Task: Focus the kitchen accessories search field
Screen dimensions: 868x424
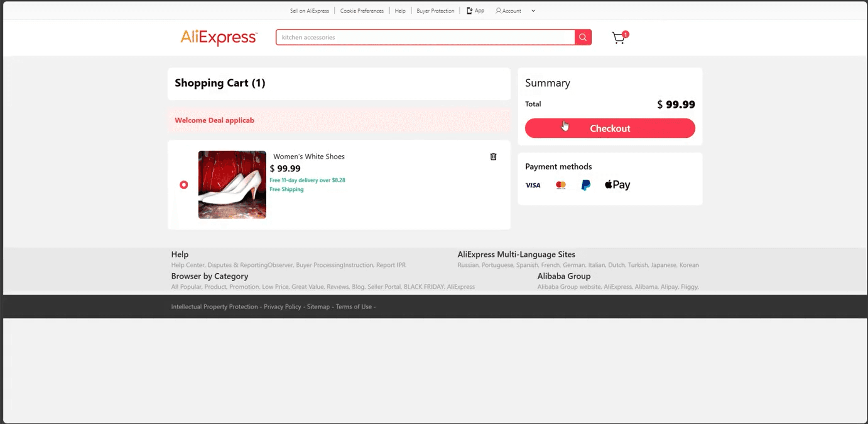Action: [425, 37]
